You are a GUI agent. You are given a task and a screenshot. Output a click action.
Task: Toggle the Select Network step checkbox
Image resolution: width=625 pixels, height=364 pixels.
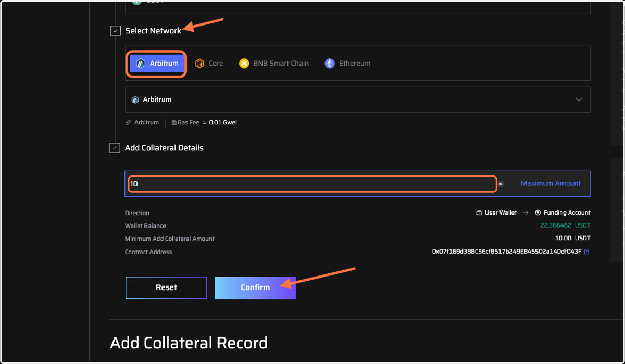point(116,31)
